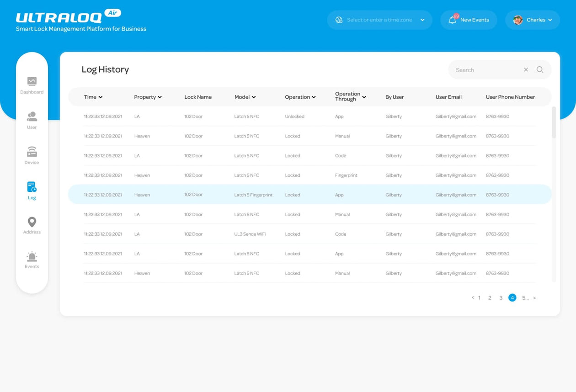Click the next page arrow
Viewport: 576px width, 392px height.
(534, 298)
